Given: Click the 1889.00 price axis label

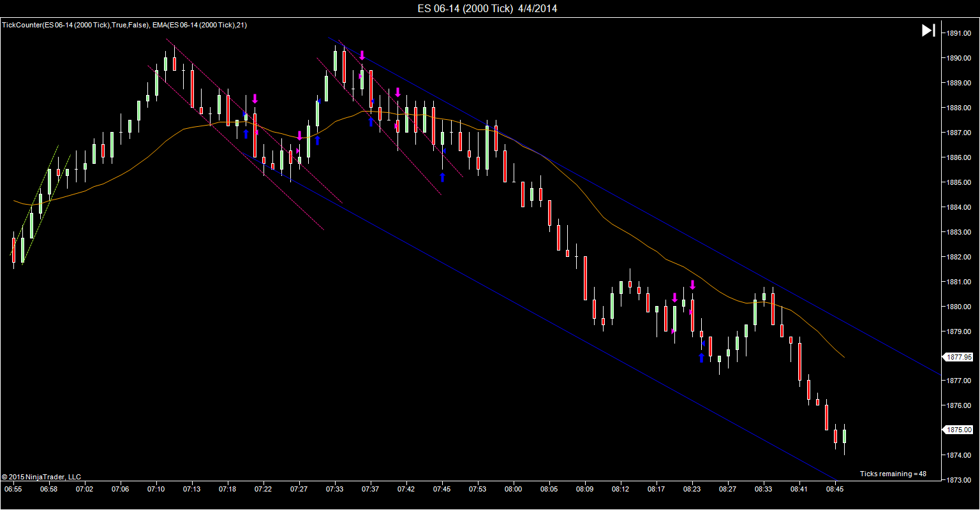Looking at the screenshot, I should coord(958,83).
